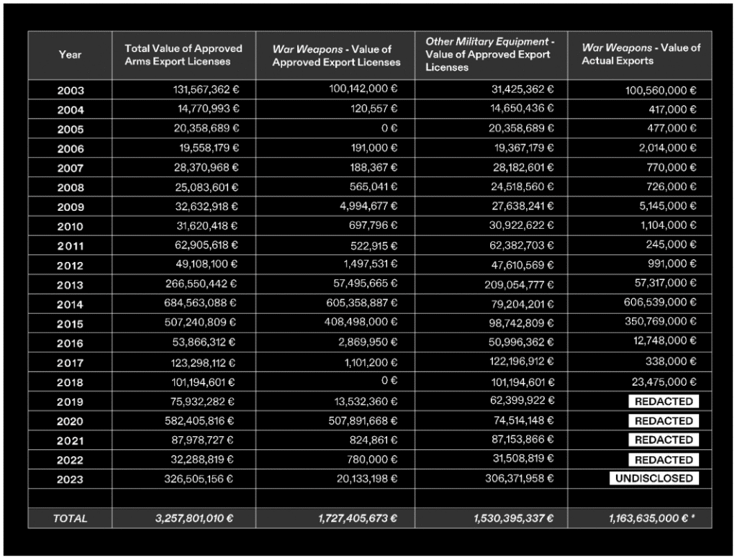Select the Total Value of Approved Arms Export Licenses header
Image resolution: width=737 pixels, height=560 pixels.
click(x=184, y=55)
